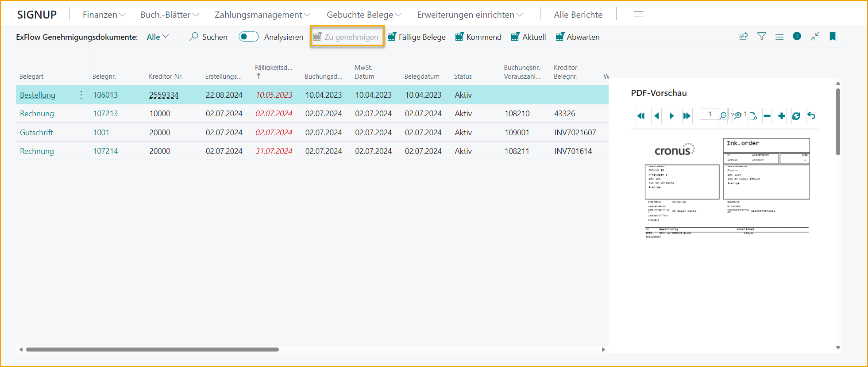
Task: Click the undo arrow in PDF preview
Action: 811,116
